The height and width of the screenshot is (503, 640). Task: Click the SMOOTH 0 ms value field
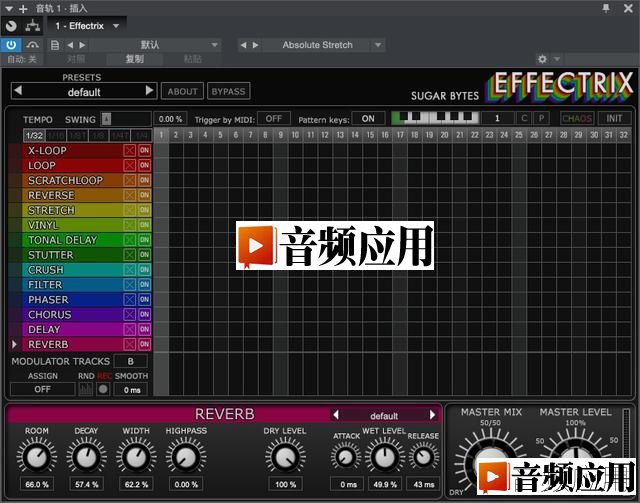(132, 390)
